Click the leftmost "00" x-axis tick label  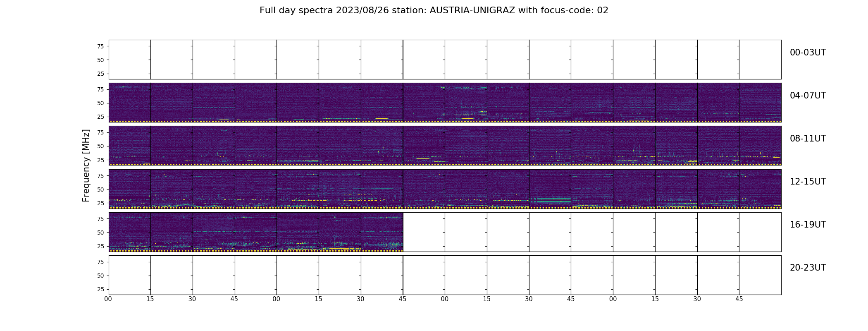(108, 299)
